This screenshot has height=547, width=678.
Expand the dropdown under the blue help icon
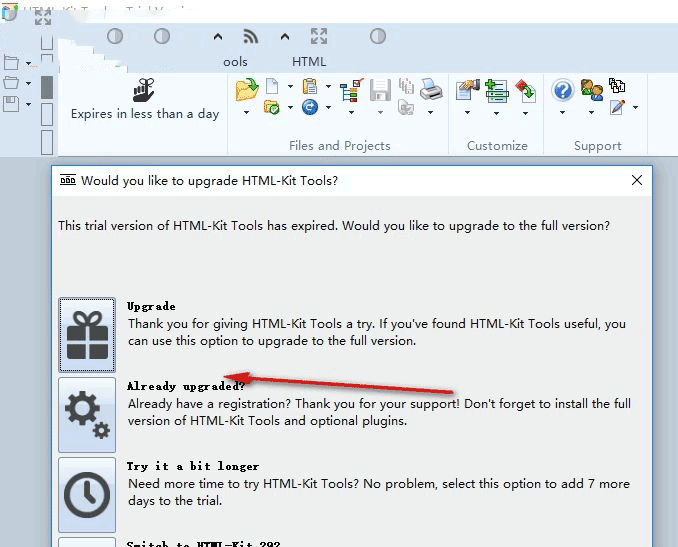(x=562, y=113)
